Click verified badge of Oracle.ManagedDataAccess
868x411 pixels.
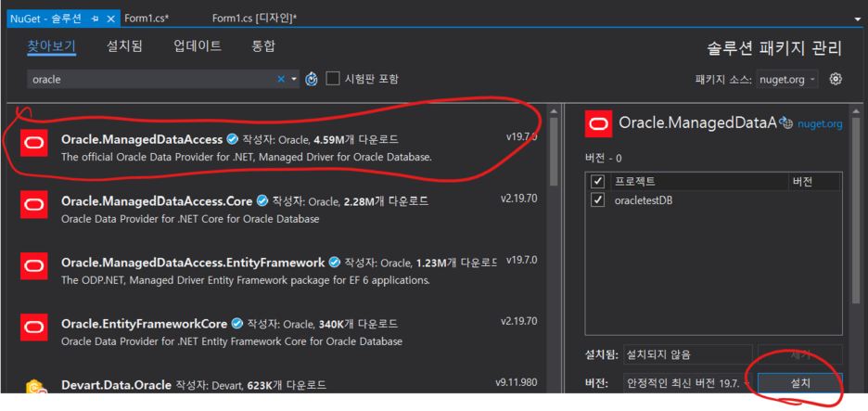point(233,138)
